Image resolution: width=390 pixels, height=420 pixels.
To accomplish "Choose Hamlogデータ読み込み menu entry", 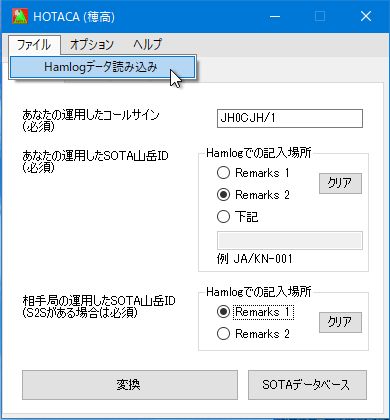I will (x=102, y=67).
